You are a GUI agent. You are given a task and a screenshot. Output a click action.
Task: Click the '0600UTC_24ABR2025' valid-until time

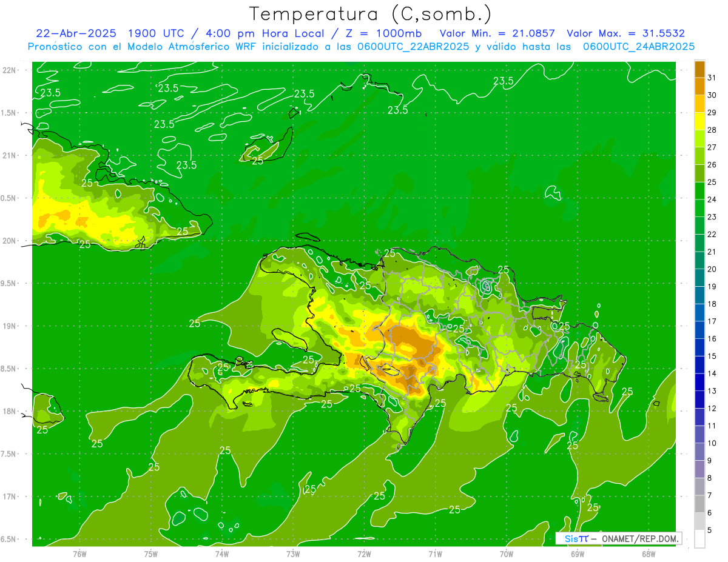coord(639,47)
